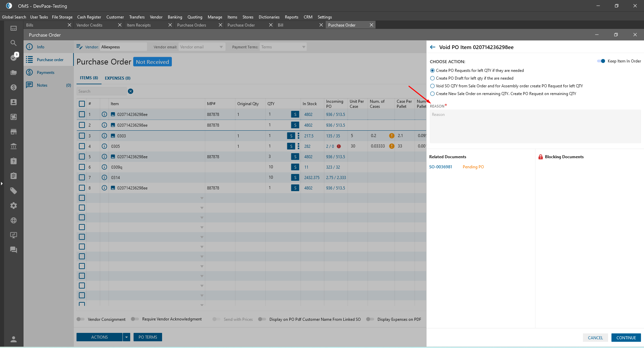Click the red error icon in row 0305

click(339, 146)
